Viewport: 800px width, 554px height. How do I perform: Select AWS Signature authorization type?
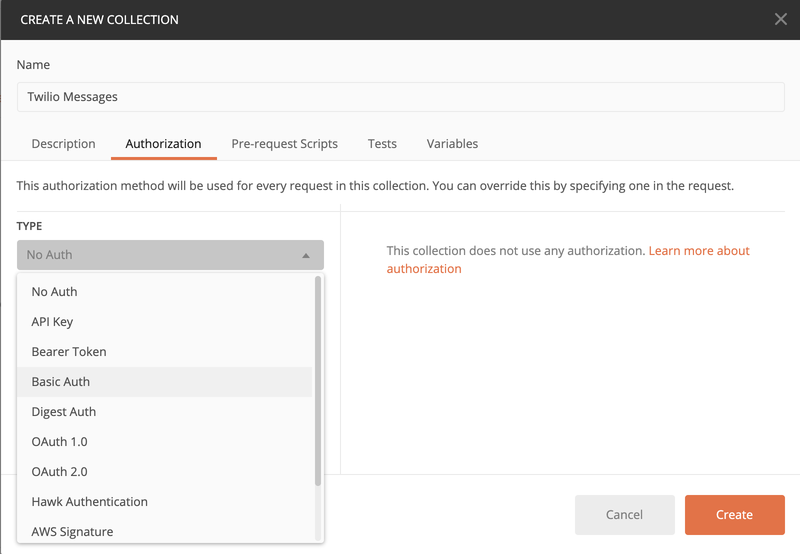[x=72, y=531]
